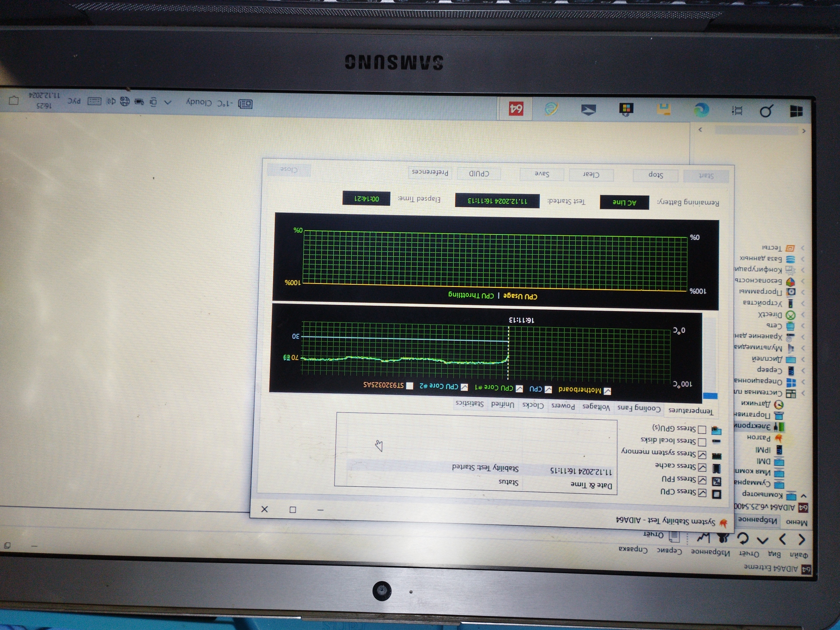Collapse the Компьютер tree node
This screenshot has height=630, width=840.
(803, 496)
